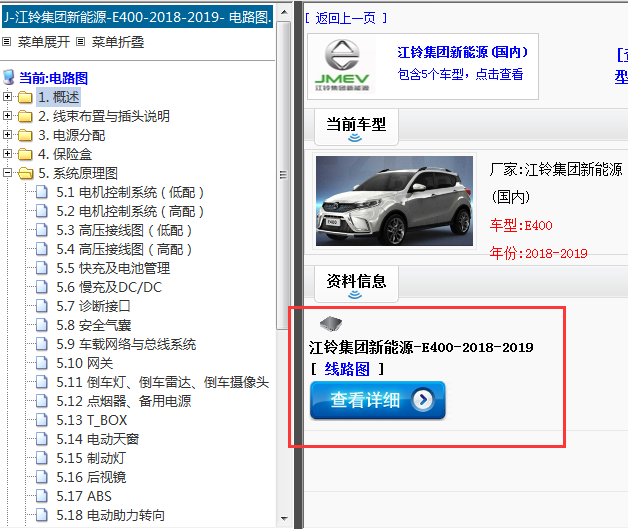Expand the 1. 概述 tree node
628x529 pixels.
tap(7, 97)
